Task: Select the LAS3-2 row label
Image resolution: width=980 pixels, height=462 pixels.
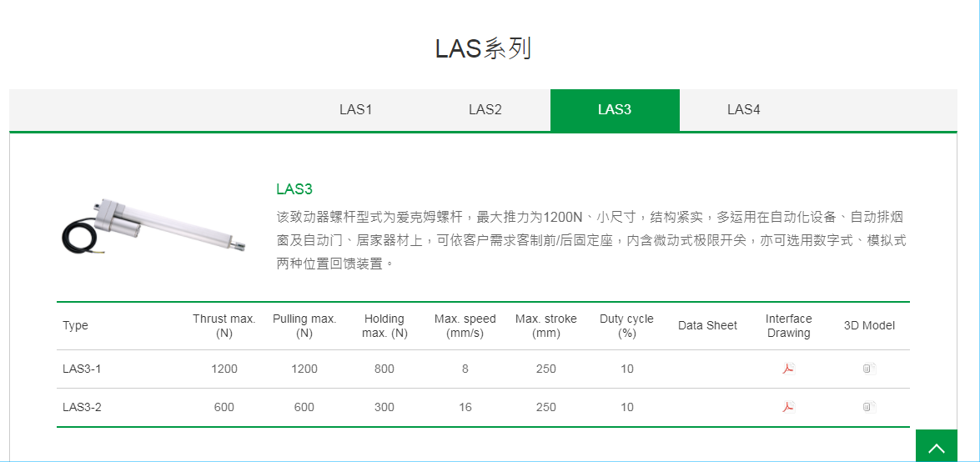Action: click(x=82, y=408)
